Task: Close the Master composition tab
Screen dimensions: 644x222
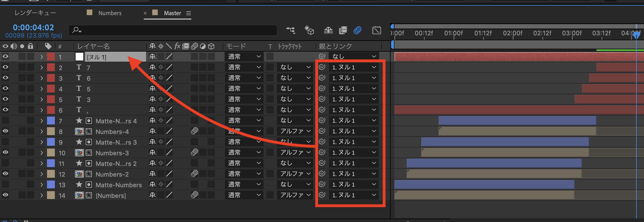Action: tap(145, 13)
